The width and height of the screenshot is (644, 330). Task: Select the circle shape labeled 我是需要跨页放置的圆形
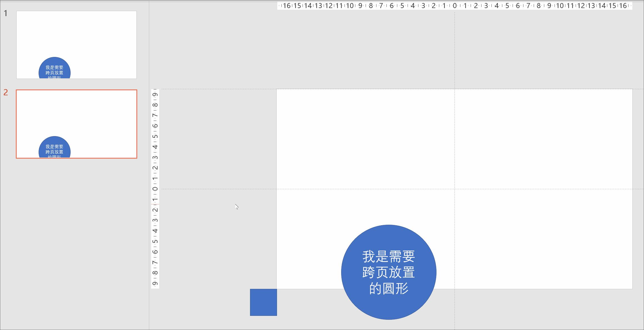pos(389,272)
